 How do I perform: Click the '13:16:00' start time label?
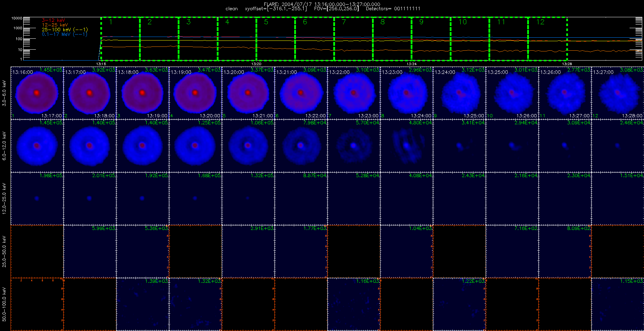click(23, 72)
